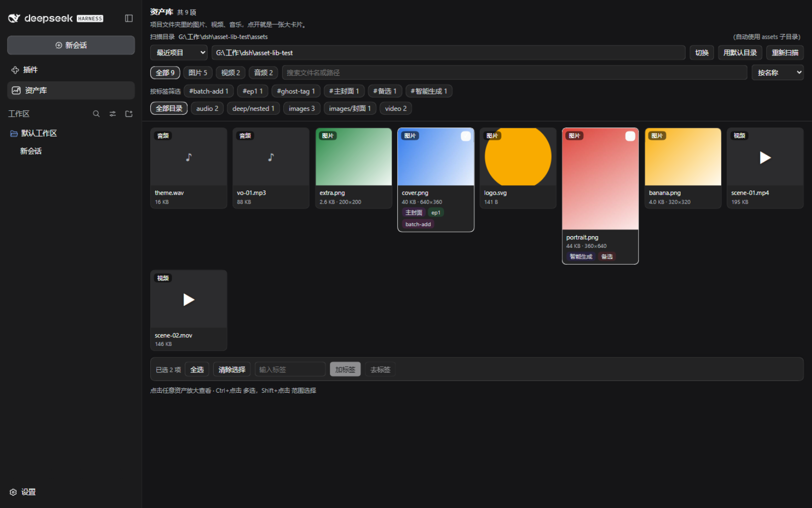This screenshot has width=812, height=508.
Task: Click the 切换 button
Action: click(702, 53)
